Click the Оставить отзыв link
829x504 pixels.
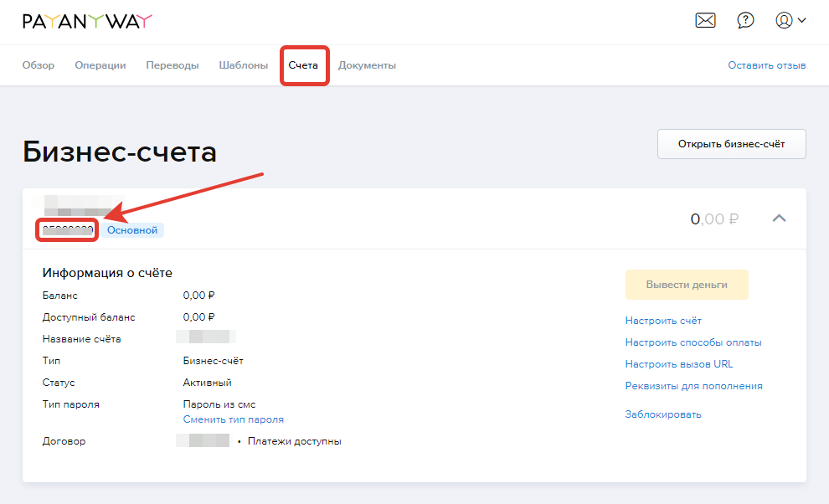[x=766, y=65]
